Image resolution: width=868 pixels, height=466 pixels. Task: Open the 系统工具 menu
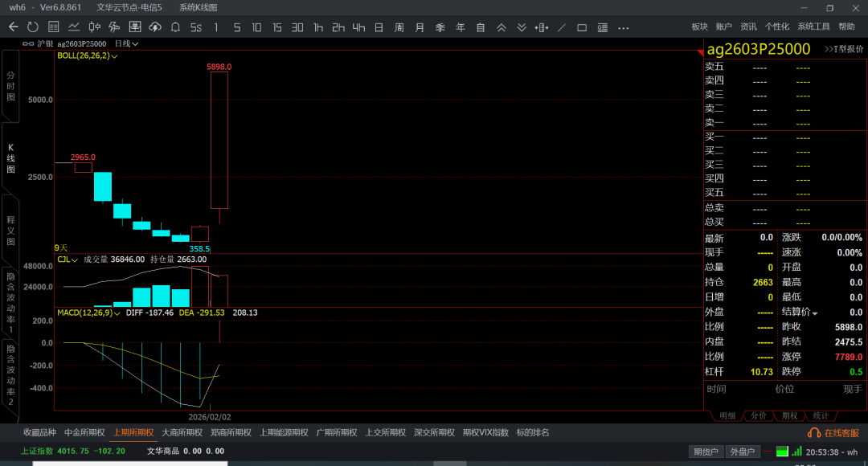pos(813,27)
